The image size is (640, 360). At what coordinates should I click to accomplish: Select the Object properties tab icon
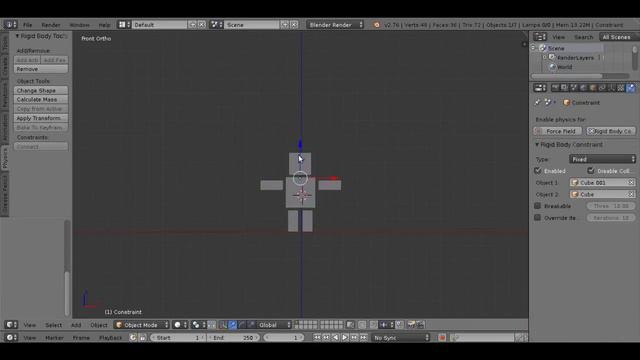pos(593,88)
